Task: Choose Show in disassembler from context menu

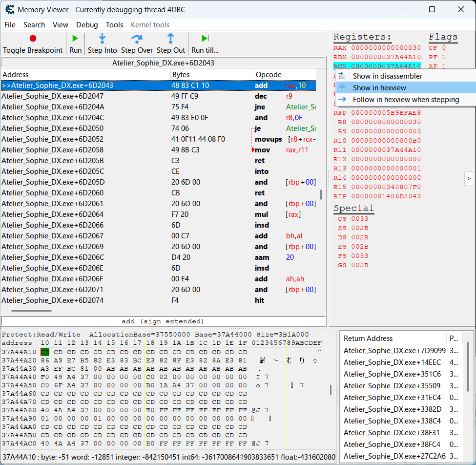Action: 387,76
